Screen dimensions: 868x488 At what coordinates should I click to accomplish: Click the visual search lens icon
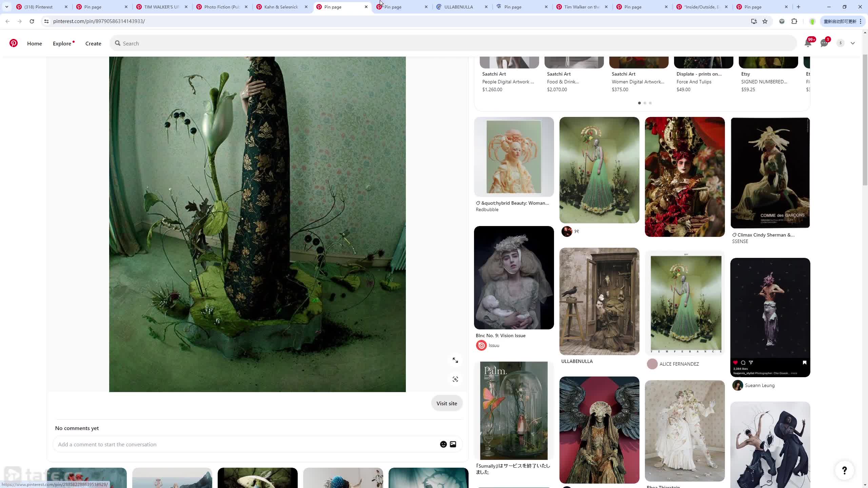455,379
